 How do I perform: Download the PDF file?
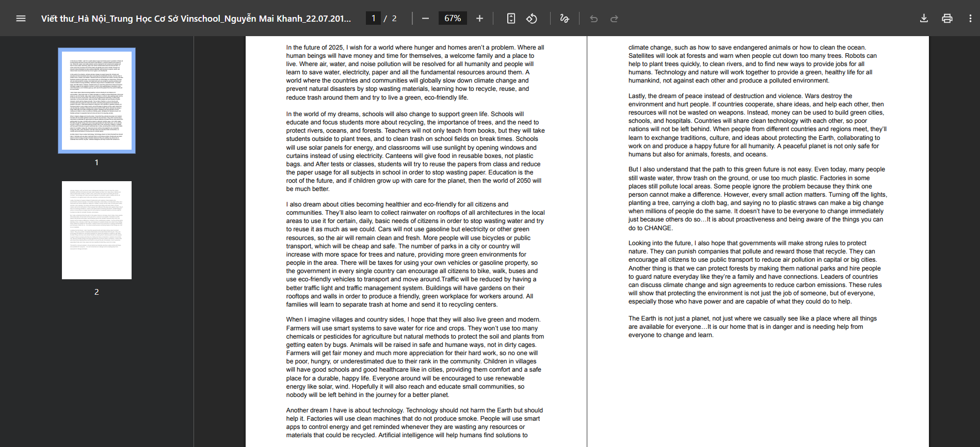pyautogui.click(x=924, y=19)
